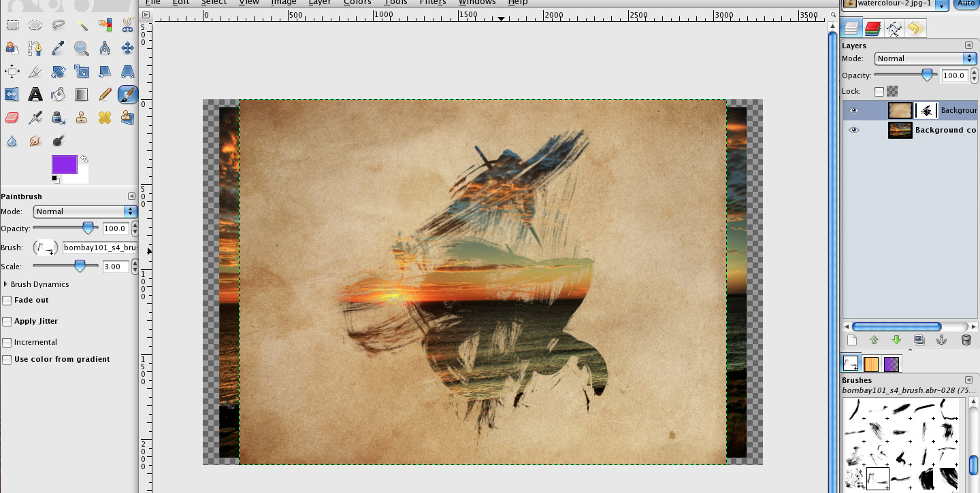The height and width of the screenshot is (493, 980).
Task: Select the Fuzzy Select tool
Action: (82, 25)
